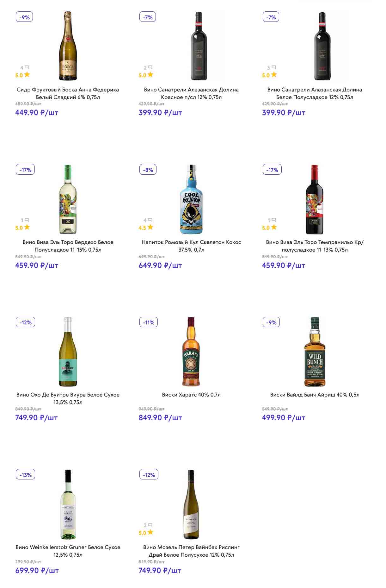This screenshot has width=386, height=588.
Task: Open the Cool Skeleton Coconut bottle image
Action: point(191,199)
